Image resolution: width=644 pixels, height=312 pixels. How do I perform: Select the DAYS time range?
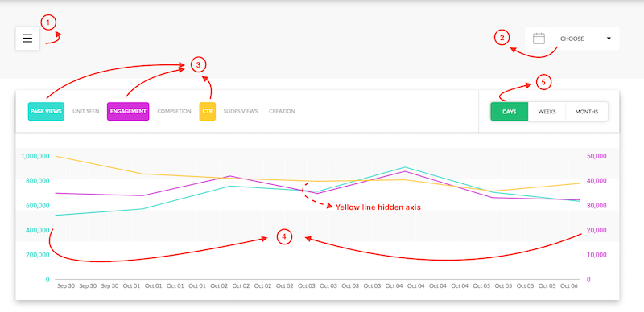(x=510, y=112)
